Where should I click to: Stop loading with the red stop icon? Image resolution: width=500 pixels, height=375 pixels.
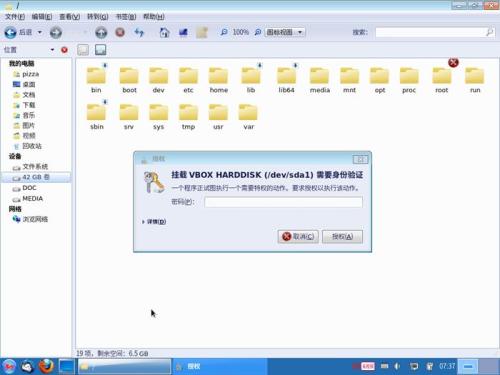pos(120,32)
